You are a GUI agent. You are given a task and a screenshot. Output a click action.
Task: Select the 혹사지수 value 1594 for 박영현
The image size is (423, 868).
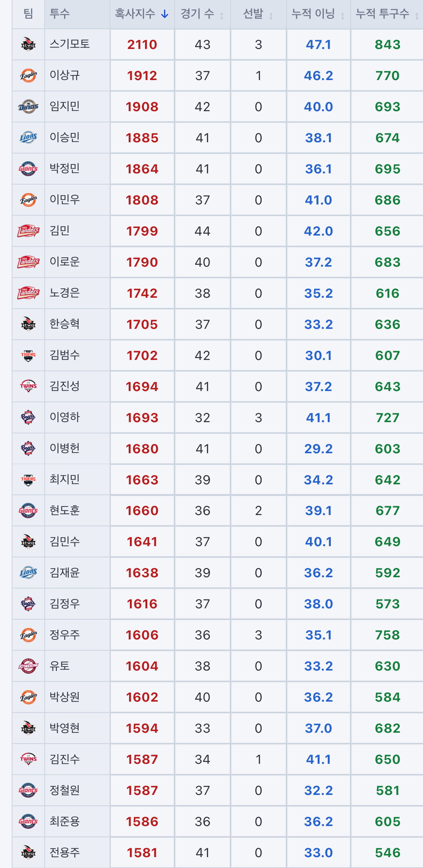[142, 728]
